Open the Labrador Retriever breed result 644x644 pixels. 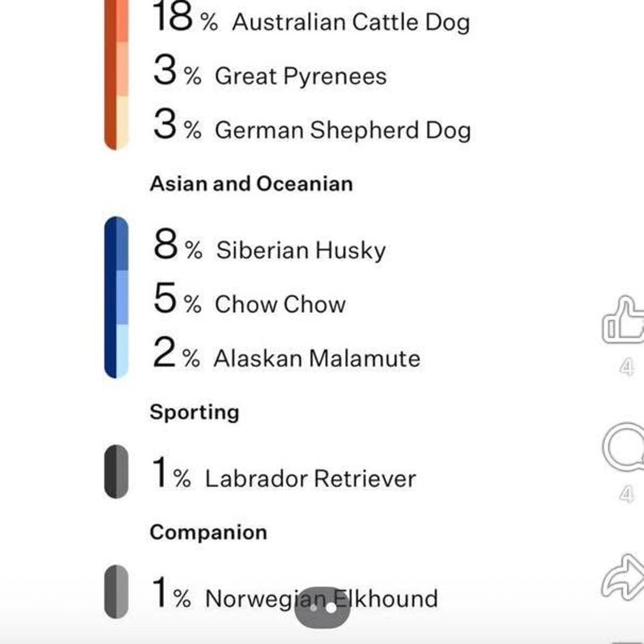[310, 479]
